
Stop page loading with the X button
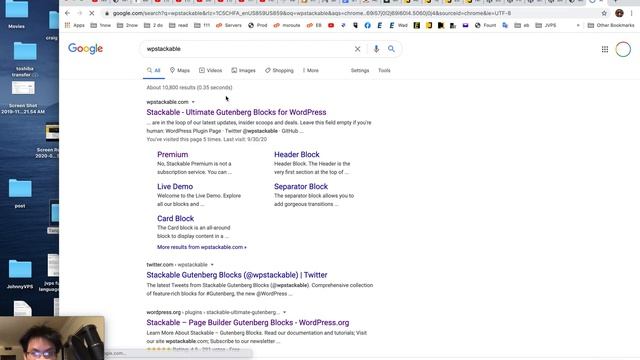tap(92, 13)
